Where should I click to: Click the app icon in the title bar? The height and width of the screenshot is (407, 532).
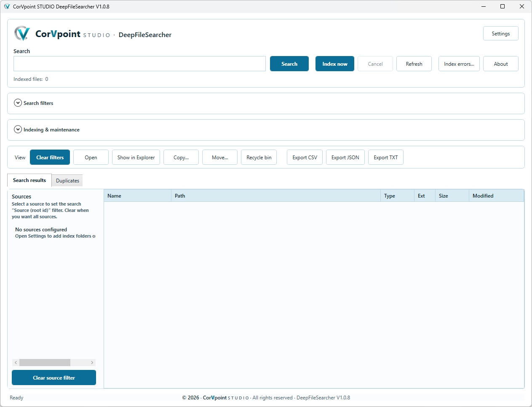coord(7,6)
